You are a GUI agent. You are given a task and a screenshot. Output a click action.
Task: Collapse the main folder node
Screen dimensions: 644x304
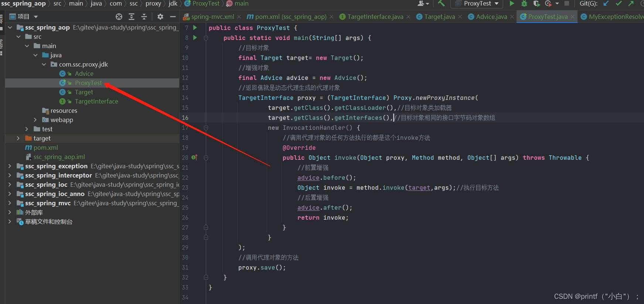coord(27,46)
